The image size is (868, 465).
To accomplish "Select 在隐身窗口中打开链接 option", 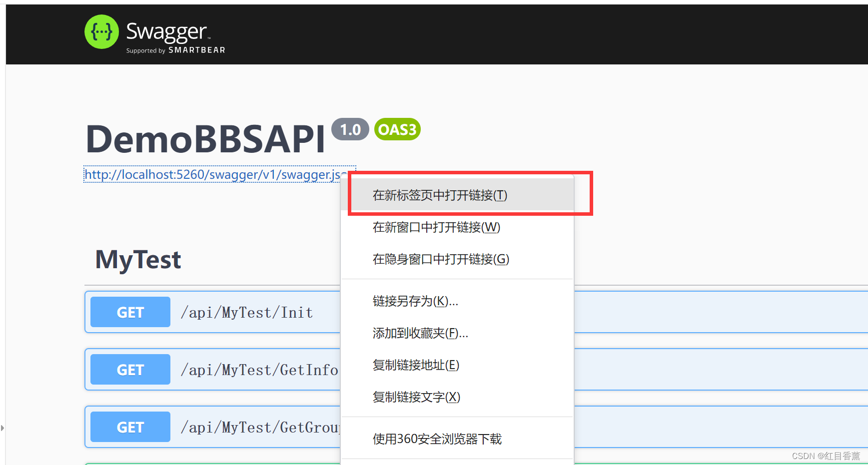I will (x=440, y=259).
